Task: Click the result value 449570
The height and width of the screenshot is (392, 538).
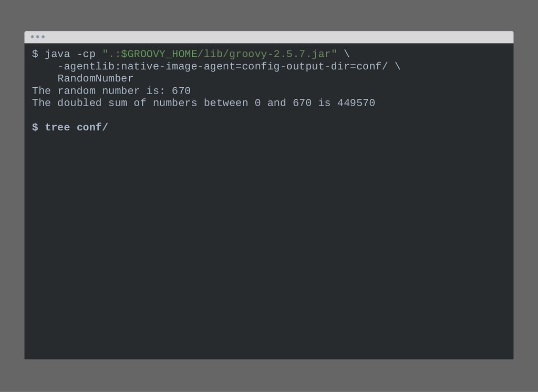Action: pos(356,103)
